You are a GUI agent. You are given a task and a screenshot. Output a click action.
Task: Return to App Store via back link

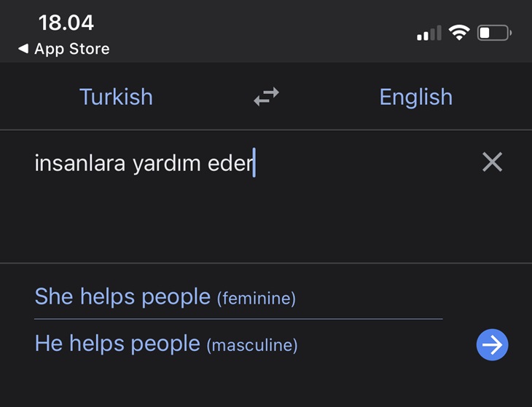point(72,49)
